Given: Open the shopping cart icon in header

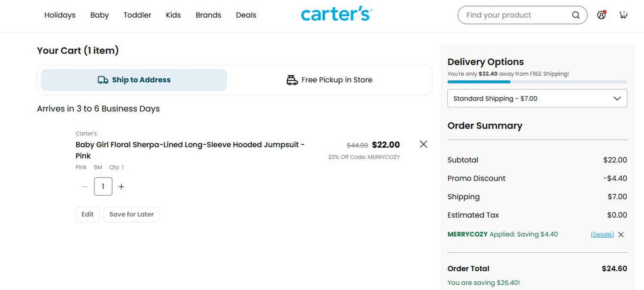Looking at the screenshot, I should point(623,15).
